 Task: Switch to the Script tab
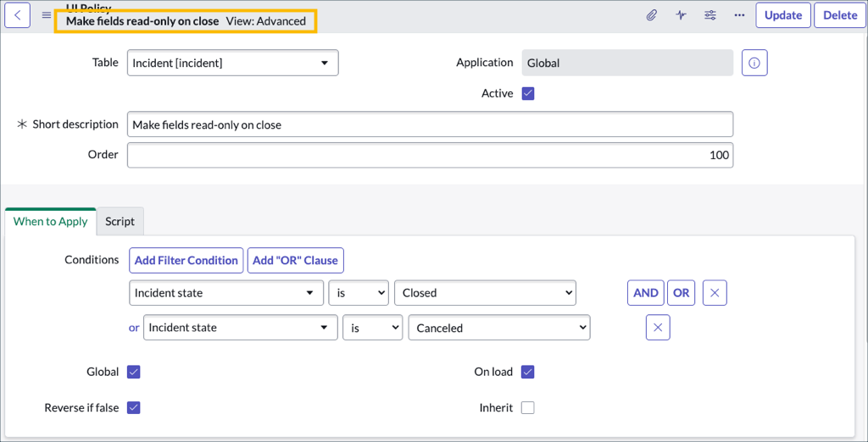coord(120,221)
